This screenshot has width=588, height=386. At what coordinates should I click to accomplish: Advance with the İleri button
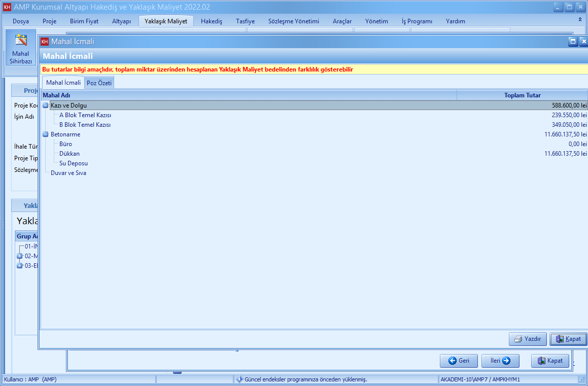[x=500, y=361]
